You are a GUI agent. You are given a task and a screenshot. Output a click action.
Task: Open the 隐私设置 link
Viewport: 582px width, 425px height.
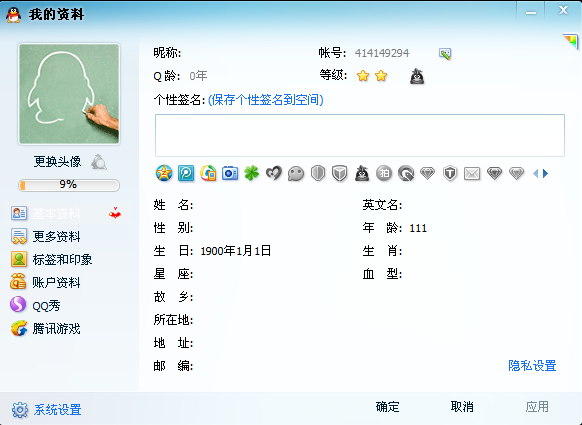coord(532,366)
